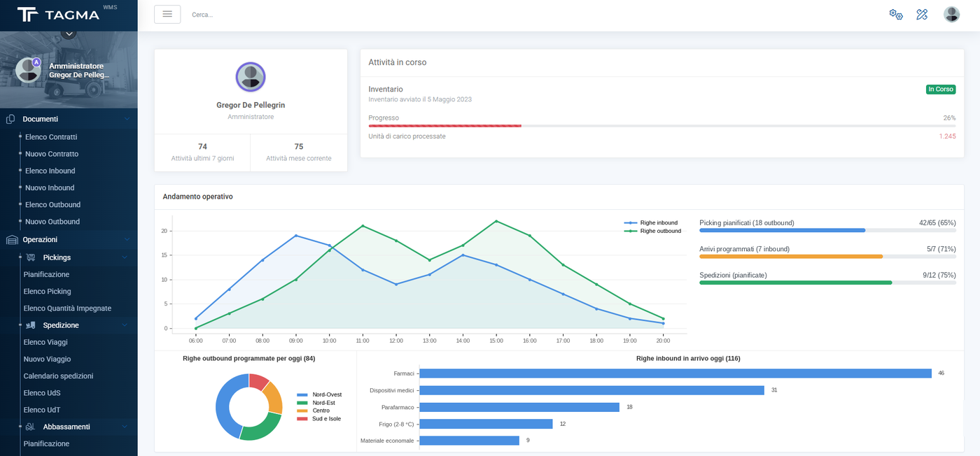Open the gears settings icon in top bar
The image size is (980, 456).
[896, 15]
